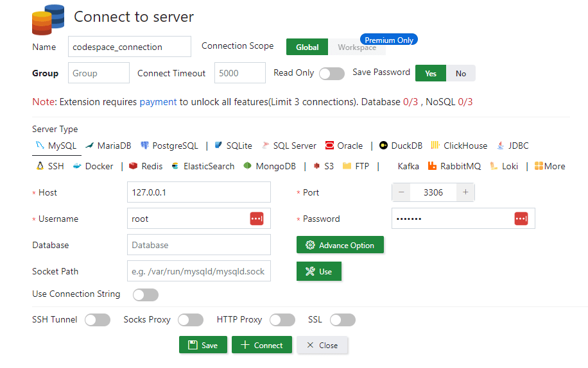Click the red icon in Username field

coord(257,219)
